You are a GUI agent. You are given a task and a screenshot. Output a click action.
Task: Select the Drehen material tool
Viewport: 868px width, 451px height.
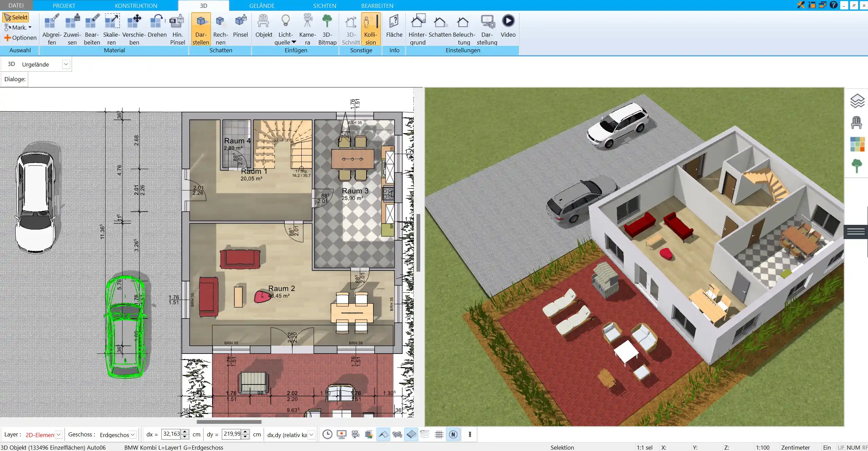[x=157, y=26]
